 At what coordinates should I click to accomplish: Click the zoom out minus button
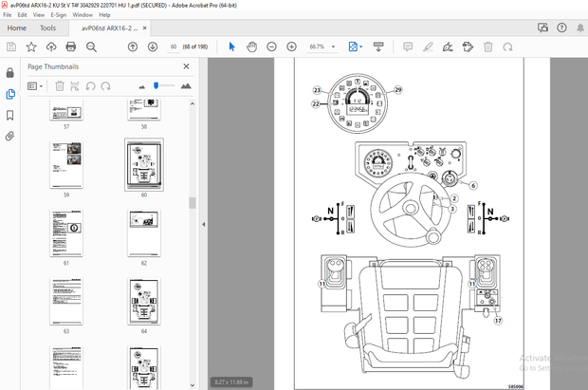click(271, 46)
